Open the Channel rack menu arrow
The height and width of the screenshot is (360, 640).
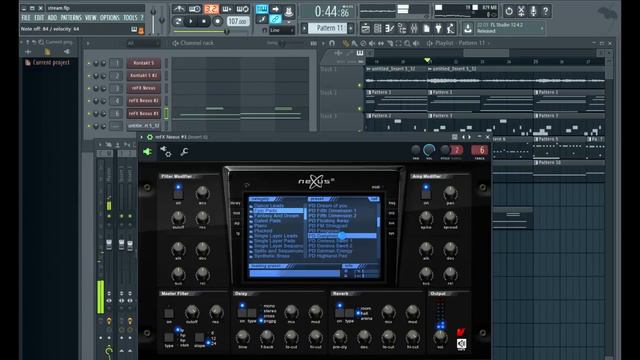[88, 43]
